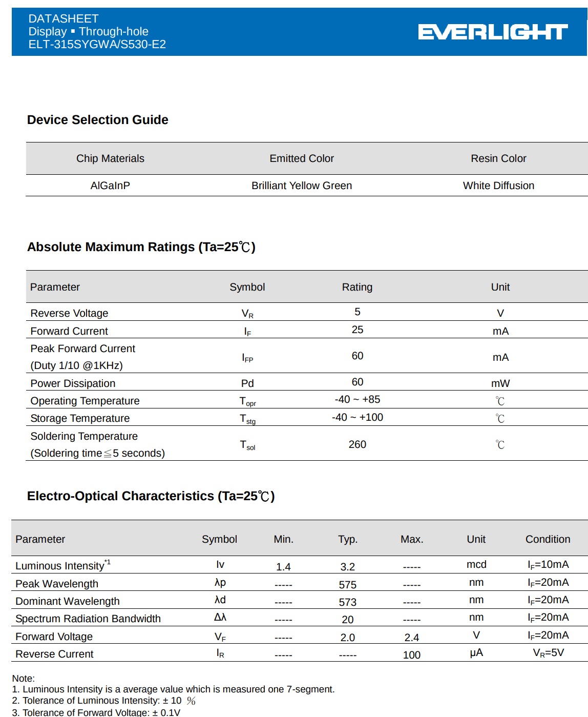Select the Absolute Maximum Ratings heading
This screenshot has width=588, height=717.
141,247
